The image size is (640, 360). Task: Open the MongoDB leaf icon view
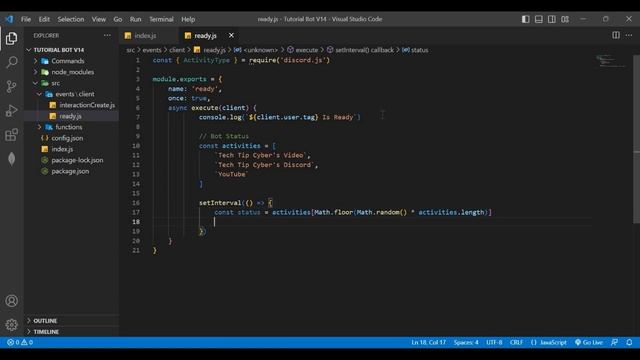tap(11, 158)
